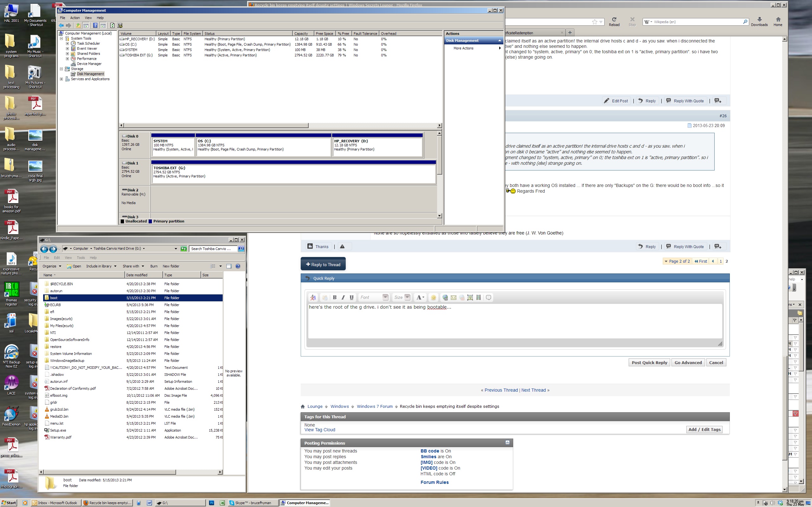The image size is (812, 507).
Task: Open the Font dropdown in Quick Reply
Action: pos(385,298)
